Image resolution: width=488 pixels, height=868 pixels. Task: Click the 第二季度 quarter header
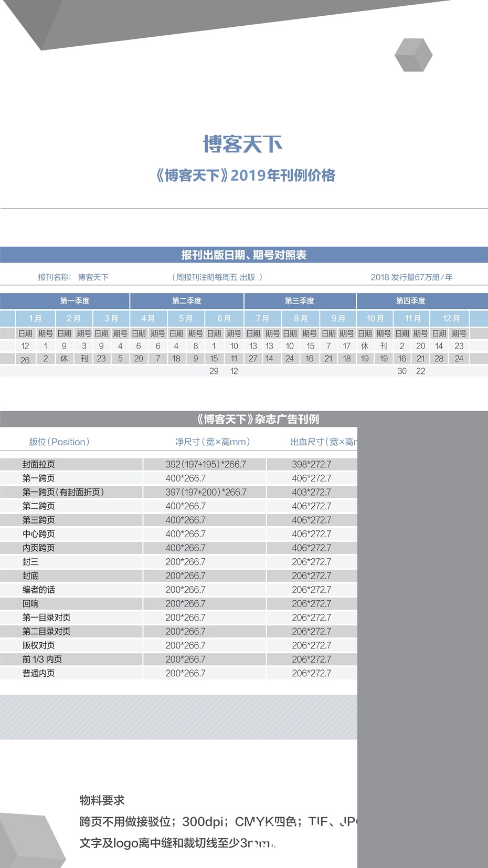coord(187,301)
